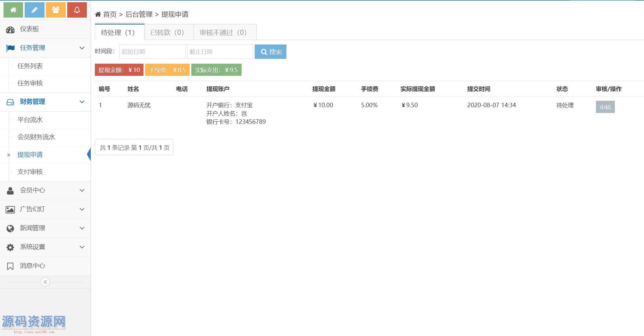Click the blue pencil edit icon

pos(34,10)
